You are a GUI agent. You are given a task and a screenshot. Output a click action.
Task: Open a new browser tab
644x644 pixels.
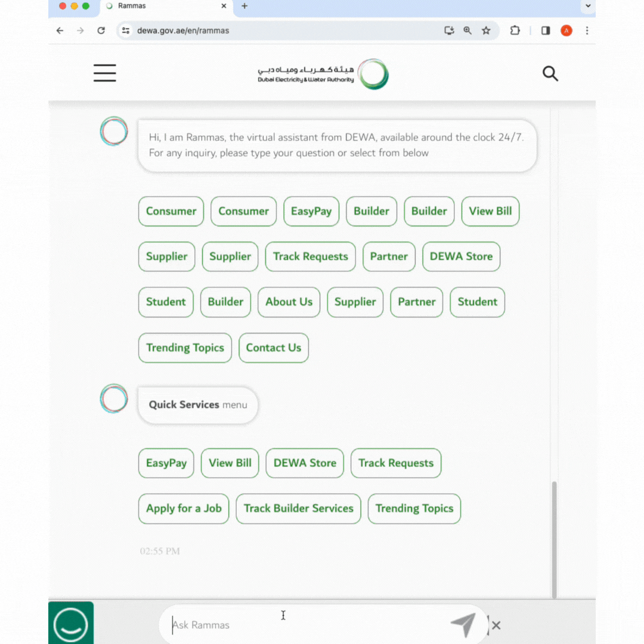pos(244,6)
